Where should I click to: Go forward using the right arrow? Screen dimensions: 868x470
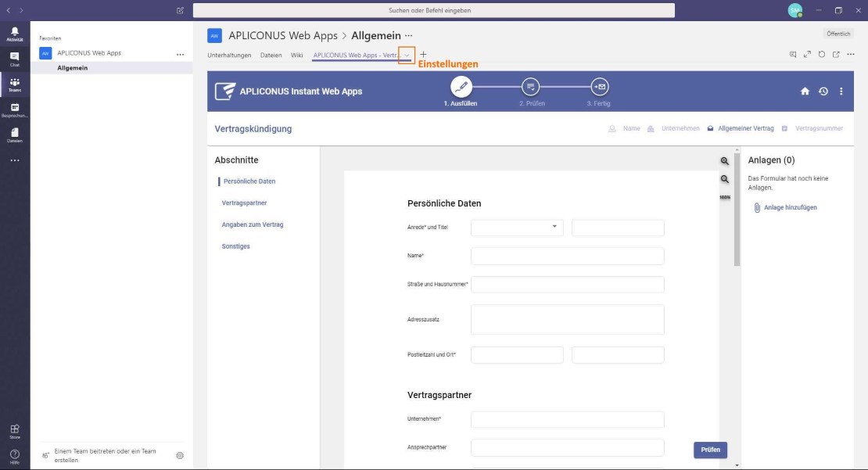(21, 10)
